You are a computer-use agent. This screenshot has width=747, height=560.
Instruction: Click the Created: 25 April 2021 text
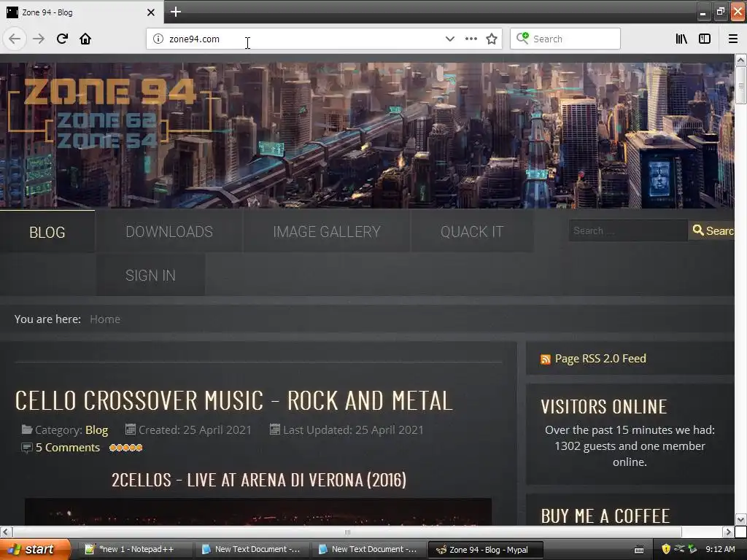click(194, 430)
